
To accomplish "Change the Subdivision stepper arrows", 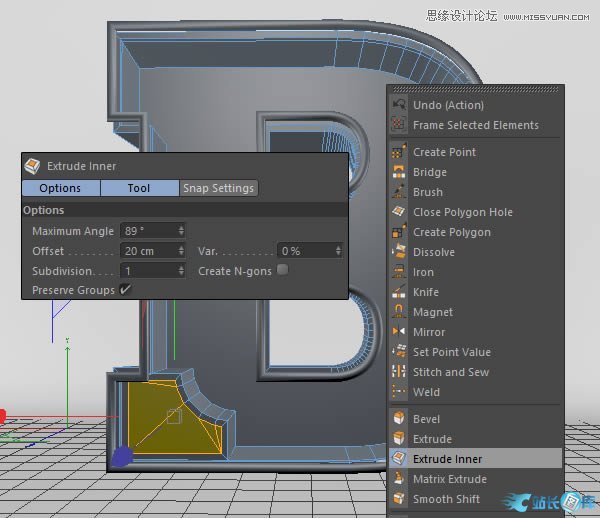I will click(181, 271).
